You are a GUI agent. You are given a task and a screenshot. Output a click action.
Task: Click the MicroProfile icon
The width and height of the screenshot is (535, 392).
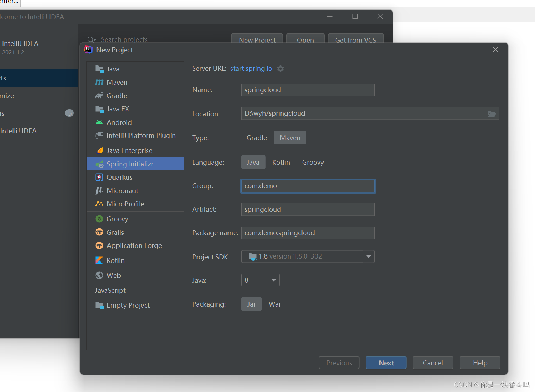point(99,204)
